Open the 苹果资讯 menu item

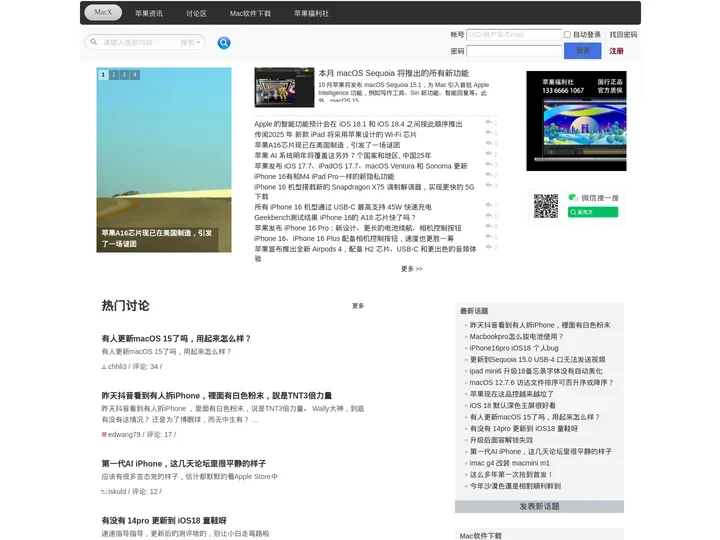[x=149, y=13]
